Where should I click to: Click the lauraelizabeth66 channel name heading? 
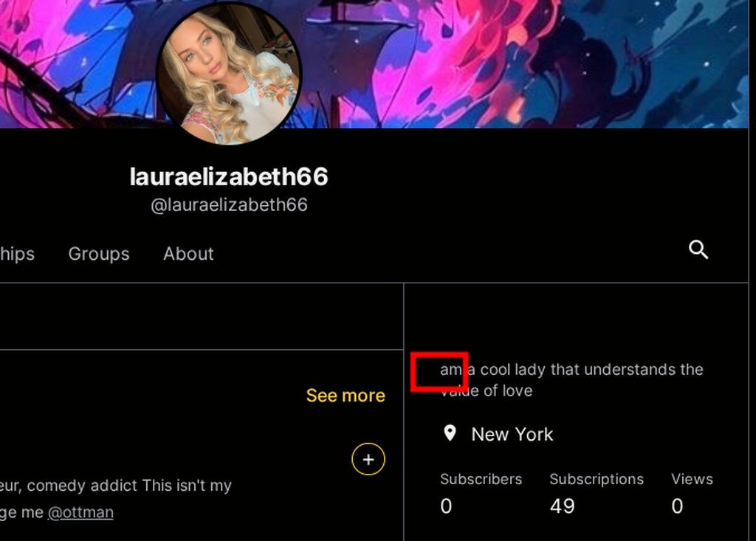pos(229,176)
